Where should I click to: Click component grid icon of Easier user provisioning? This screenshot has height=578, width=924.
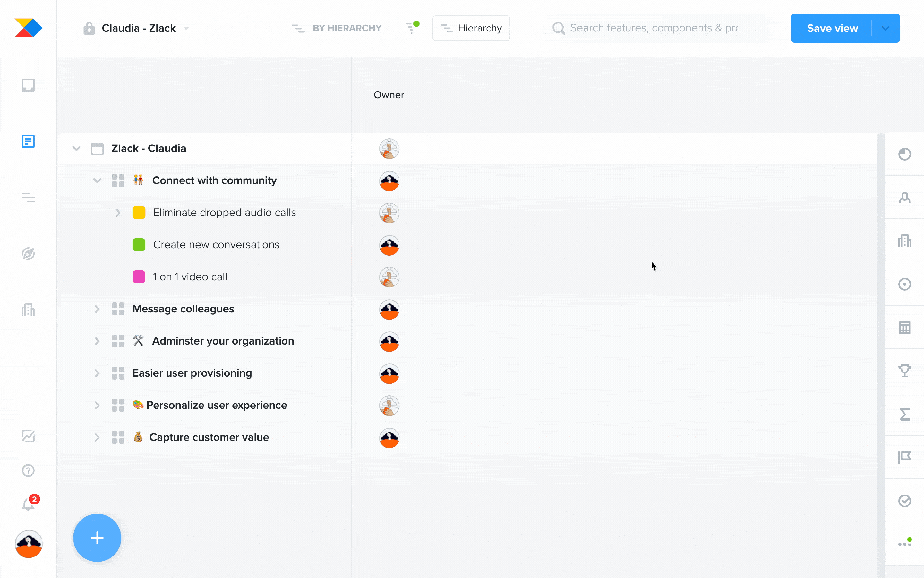(118, 373)
